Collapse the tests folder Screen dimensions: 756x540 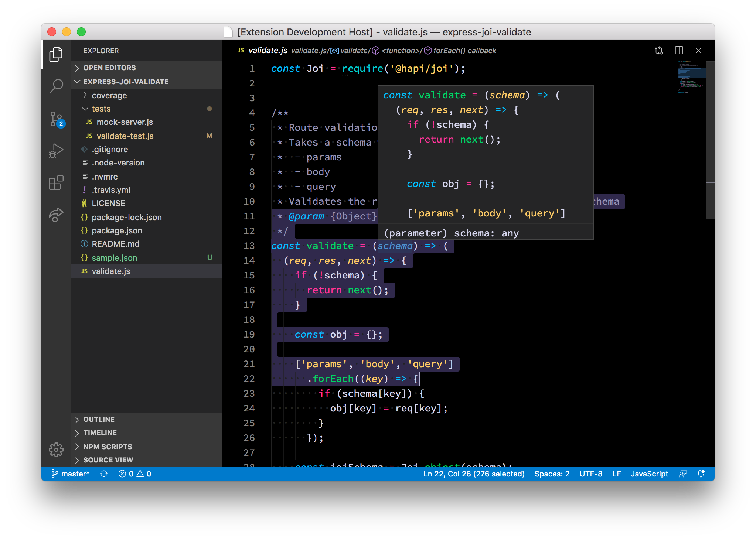pos(101,109)
